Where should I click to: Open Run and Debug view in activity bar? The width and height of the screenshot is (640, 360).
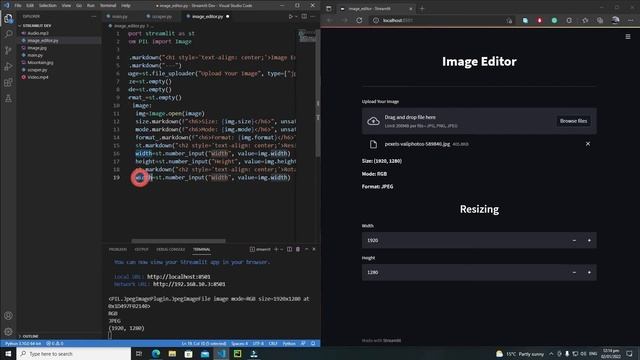(8, 67)
